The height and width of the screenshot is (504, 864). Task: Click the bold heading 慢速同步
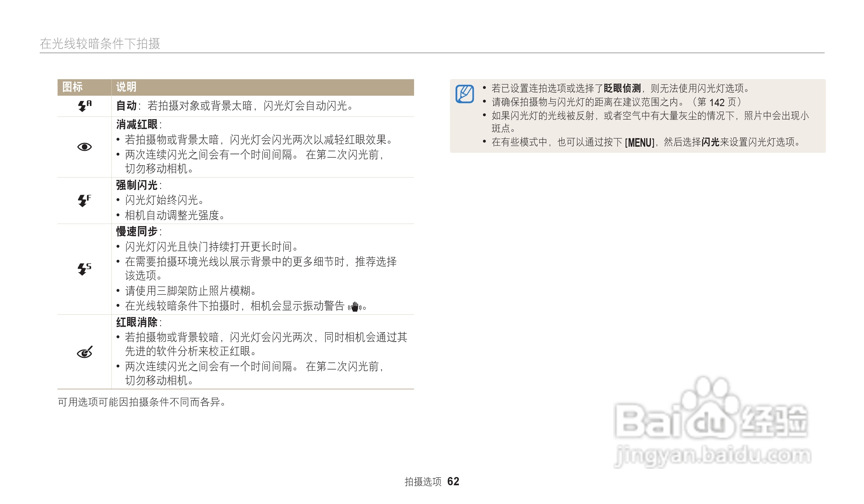(137, 232)
